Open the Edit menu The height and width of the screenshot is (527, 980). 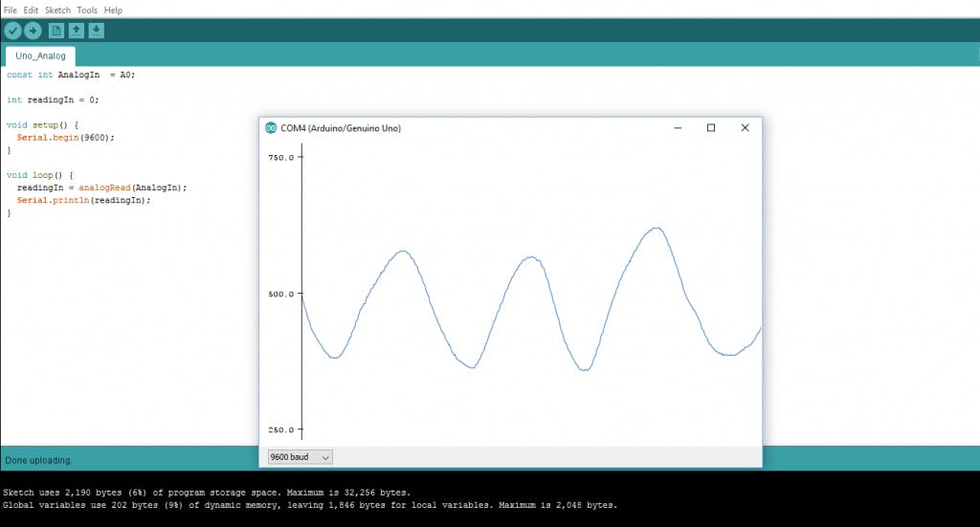(31, 10)
